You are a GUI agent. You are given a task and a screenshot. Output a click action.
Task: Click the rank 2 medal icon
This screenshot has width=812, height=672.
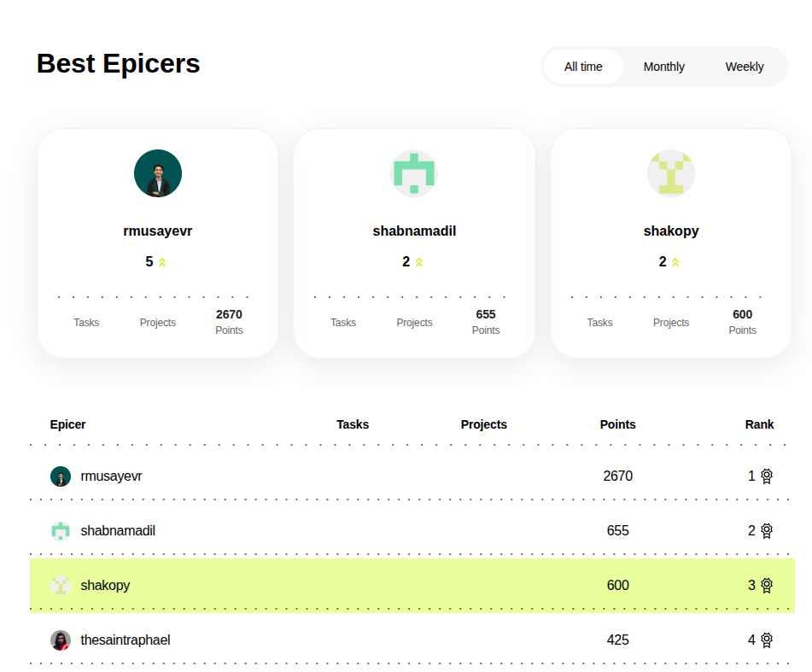coord(767,530)
